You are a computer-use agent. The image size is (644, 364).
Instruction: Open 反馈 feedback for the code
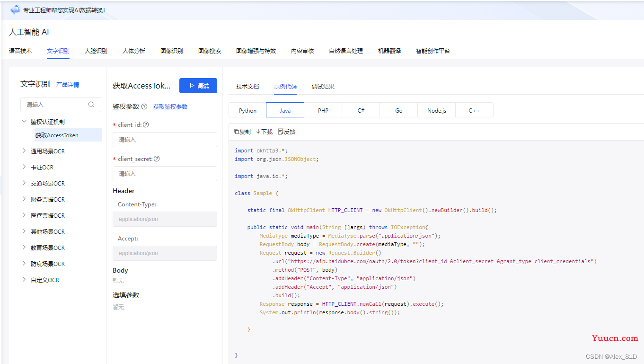286,132
